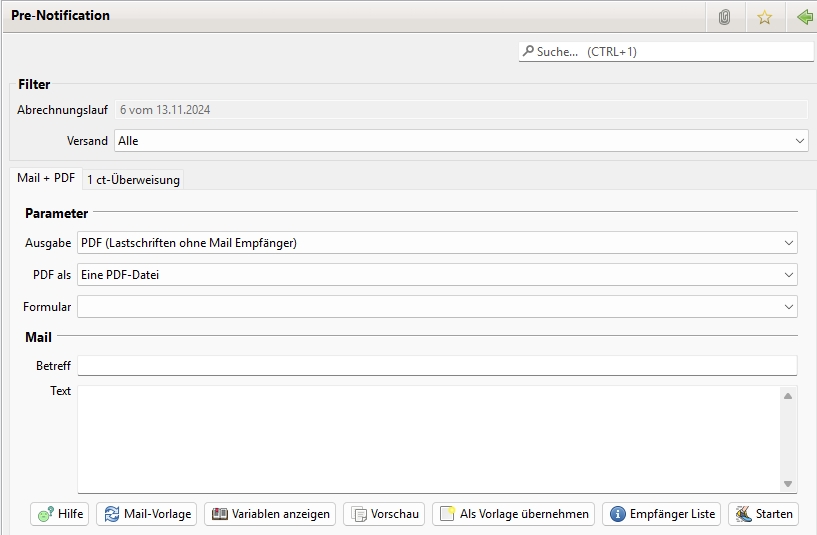817x535 pixels.
Task: Select the Mail + PDF tab
Action: (46, 178)
